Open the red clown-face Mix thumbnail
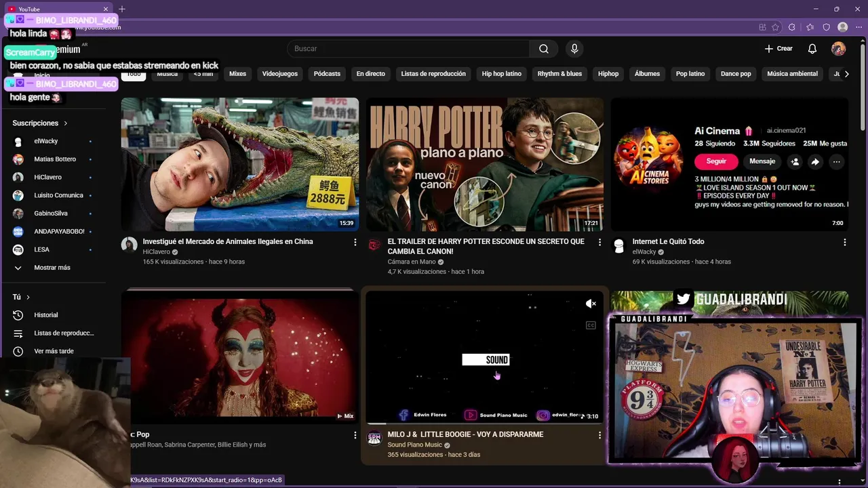Viewport: 868px width, 488px height. point(240,357)
